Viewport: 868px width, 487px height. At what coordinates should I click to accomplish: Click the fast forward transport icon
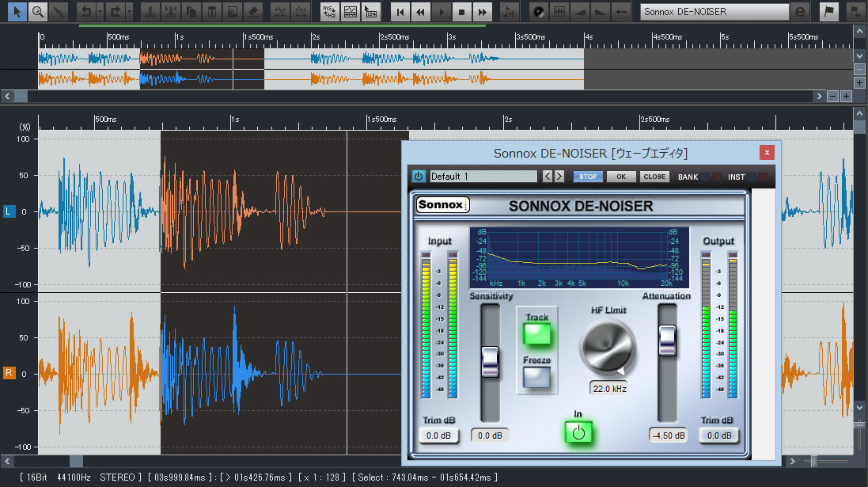[482, 12]
